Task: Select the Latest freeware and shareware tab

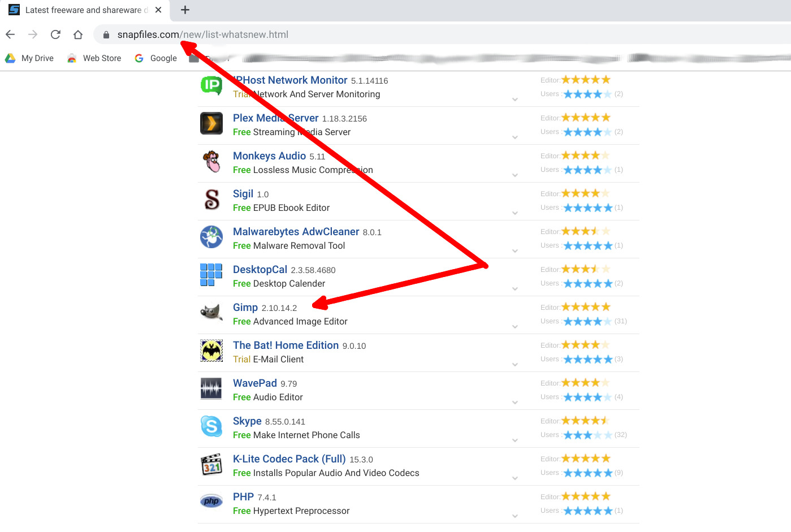Action: [85, 10]
